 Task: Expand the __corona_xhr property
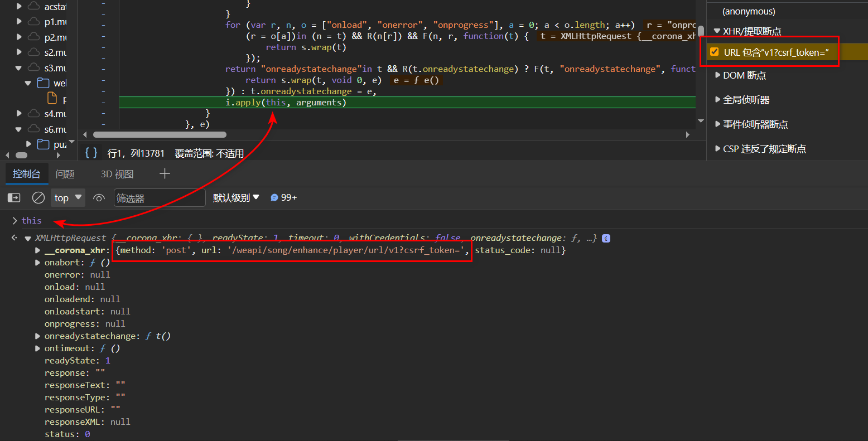[x=37, y=250]
